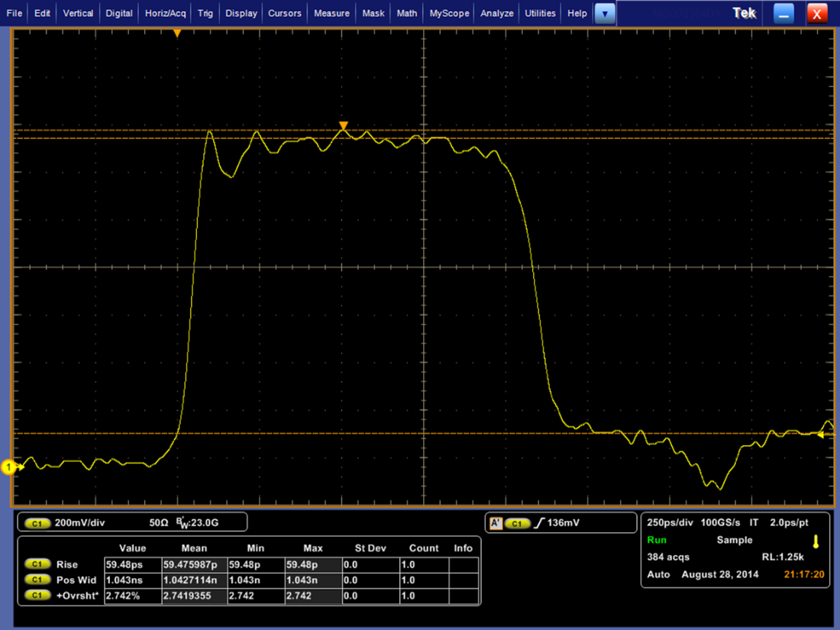The width and height of the screenshot is (840, 630).
Task: Click the channel 1 ground reference marker
Action: tap(8, 467)
